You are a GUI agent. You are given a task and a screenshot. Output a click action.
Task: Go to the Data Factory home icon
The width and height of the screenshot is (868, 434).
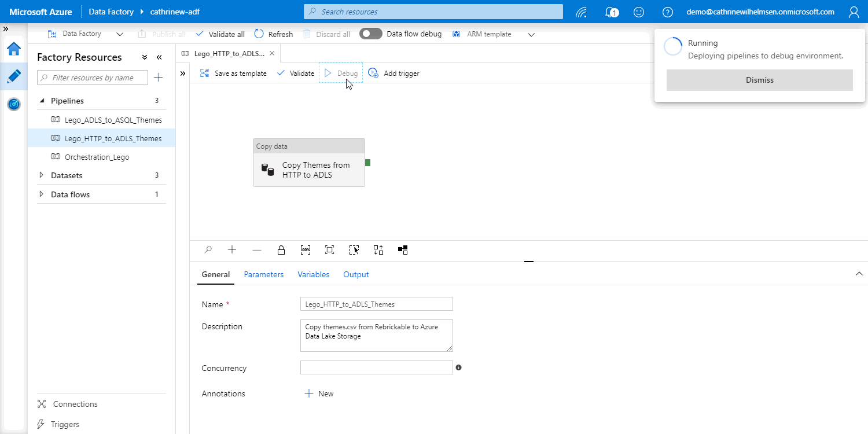coord(14,49)
